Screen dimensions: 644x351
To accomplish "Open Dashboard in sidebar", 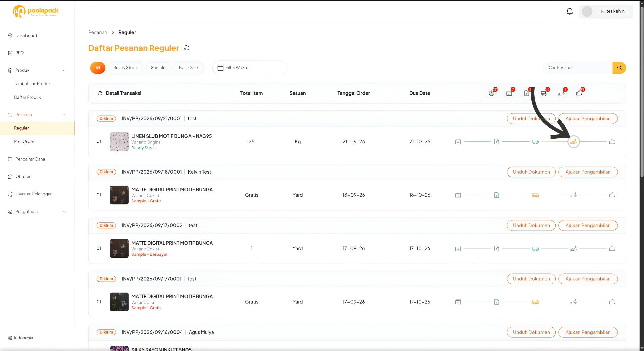I will (26, 36).
